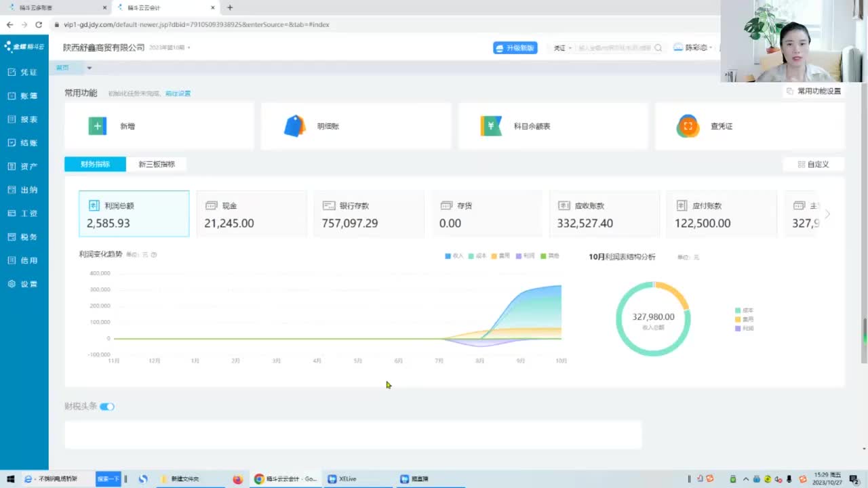Open 税务 in the left sidebar
Image resolution: width=868 pixels, height=488 pixels.
24,237
